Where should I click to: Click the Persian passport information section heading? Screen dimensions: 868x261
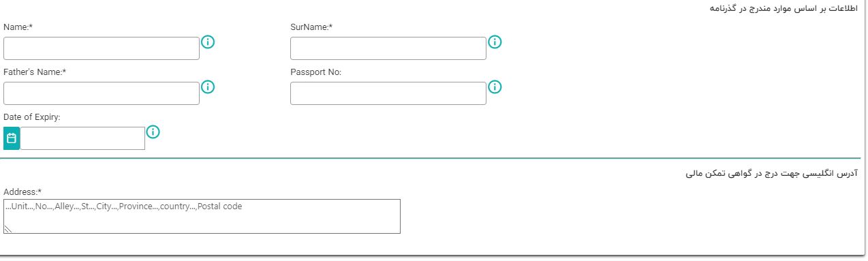(x=785, y=8)
